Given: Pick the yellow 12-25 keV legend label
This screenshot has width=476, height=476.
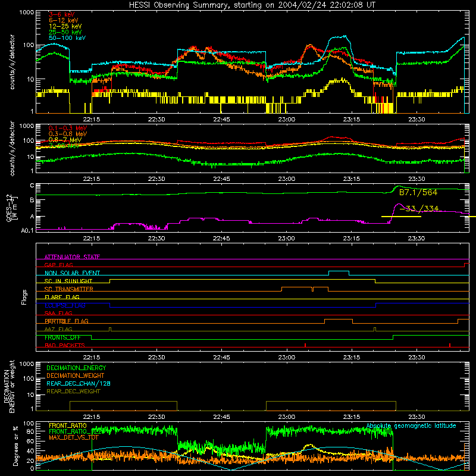Looking at the screenshot, I should tap(65, 26).
